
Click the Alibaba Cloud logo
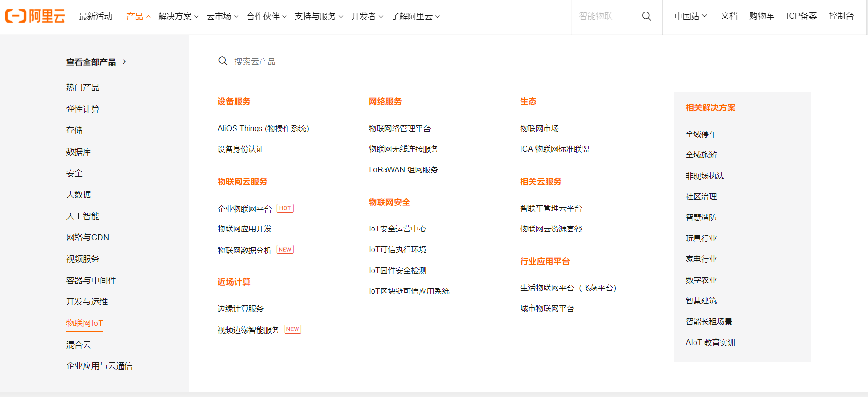click(35, 16)
